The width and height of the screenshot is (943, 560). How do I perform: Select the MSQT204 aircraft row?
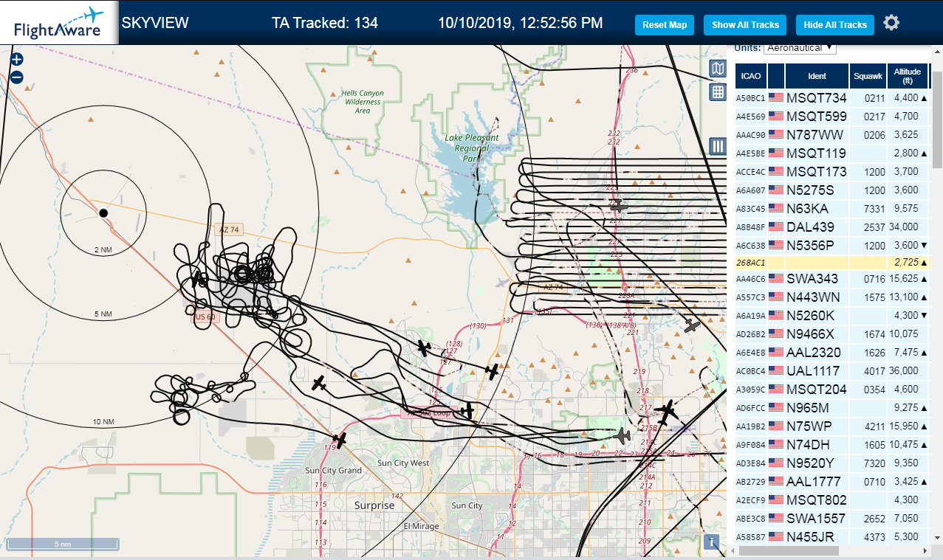pyautogui.click(x=831, y=389)
